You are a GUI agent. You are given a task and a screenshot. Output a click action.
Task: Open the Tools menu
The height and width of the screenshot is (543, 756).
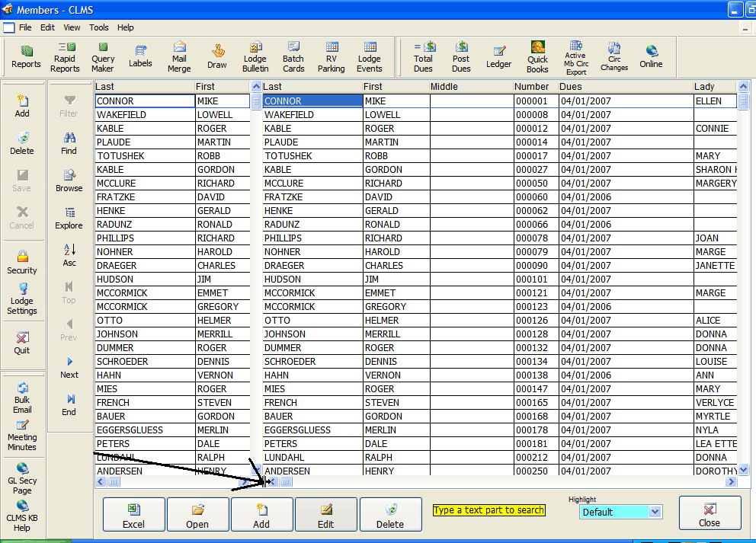pyautogui.click(x=99, y=27)
